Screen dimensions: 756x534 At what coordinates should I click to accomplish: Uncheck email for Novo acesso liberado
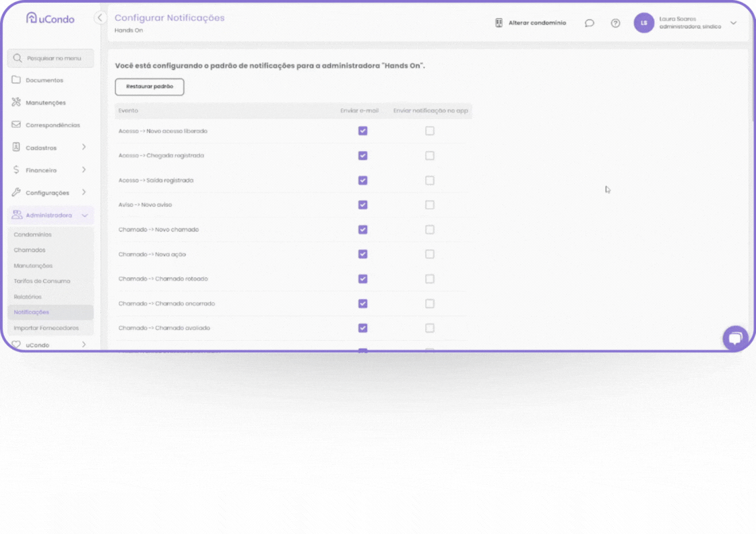point(363,131)
